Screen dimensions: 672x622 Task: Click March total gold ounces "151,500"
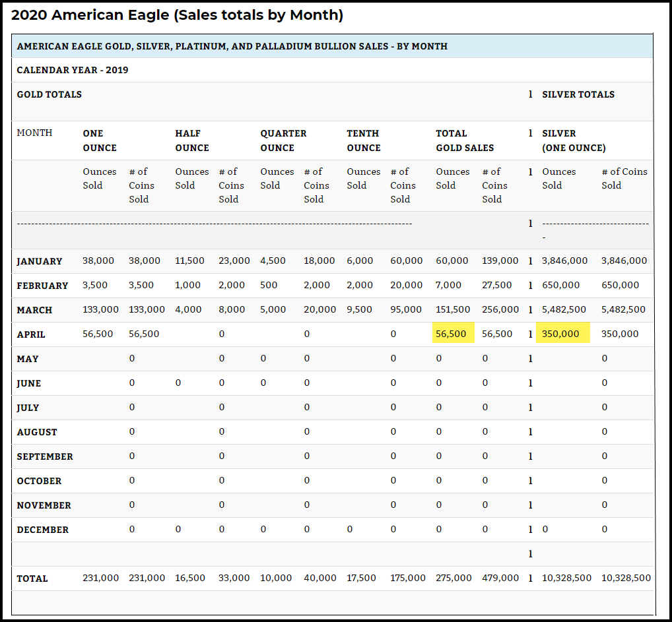point(453,309)
